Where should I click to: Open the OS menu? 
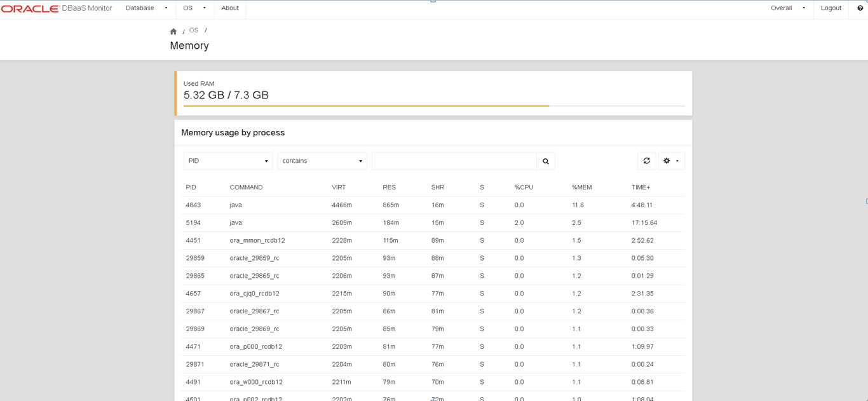coord(189,8)
